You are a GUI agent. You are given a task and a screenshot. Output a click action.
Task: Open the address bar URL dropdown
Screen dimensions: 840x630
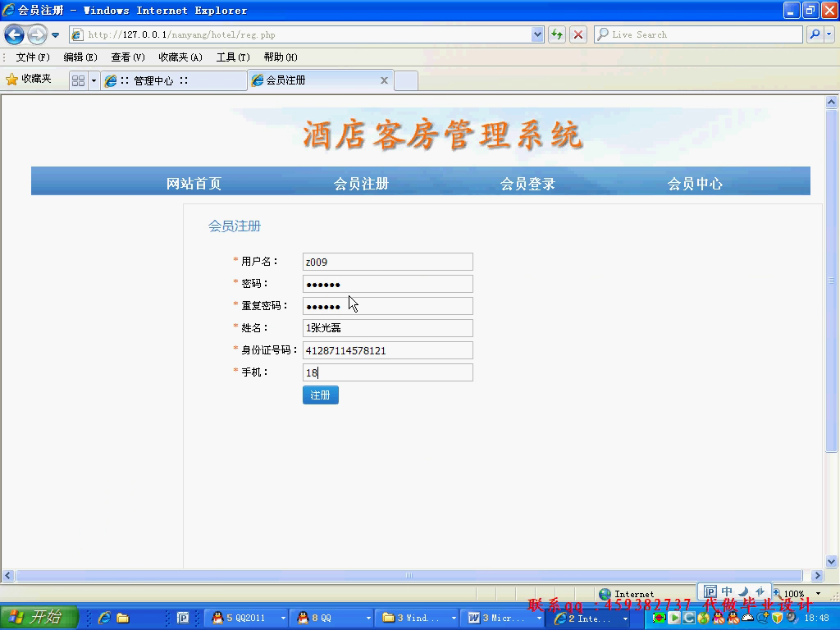tap(537, 34)
